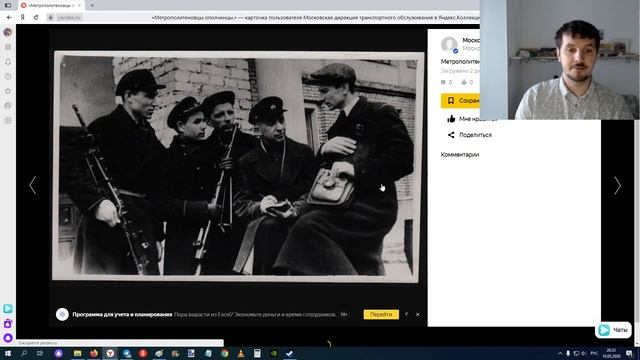Viewport: 640px width, 360px height.
Task: Open the profile avatar in sidebar
Action: (x=7, y=32)
